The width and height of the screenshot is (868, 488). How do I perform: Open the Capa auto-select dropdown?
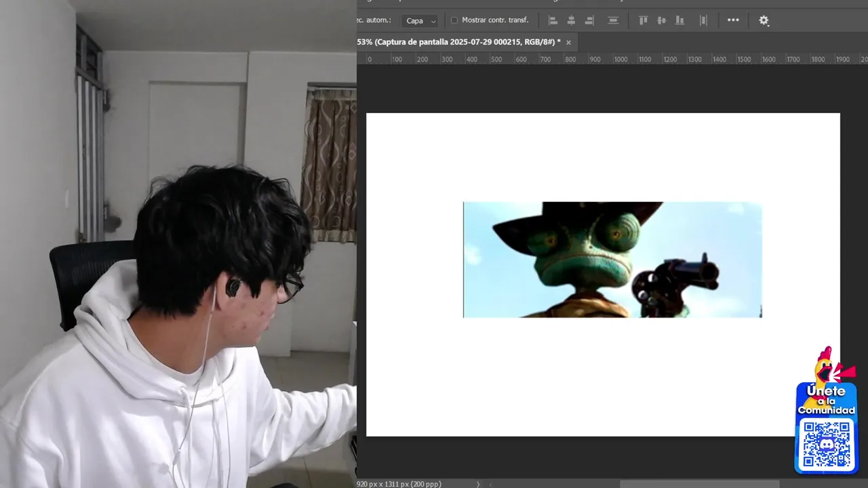tap(420, 21)
